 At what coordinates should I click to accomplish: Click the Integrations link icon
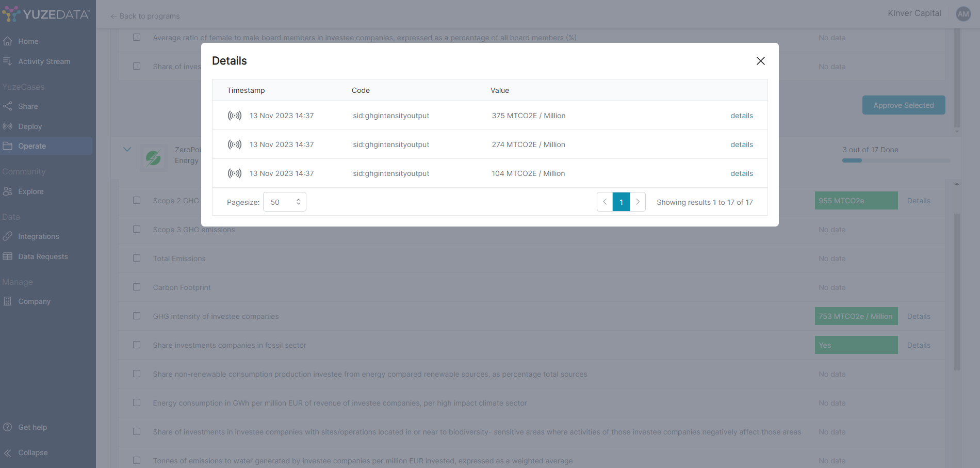(8, 236)
